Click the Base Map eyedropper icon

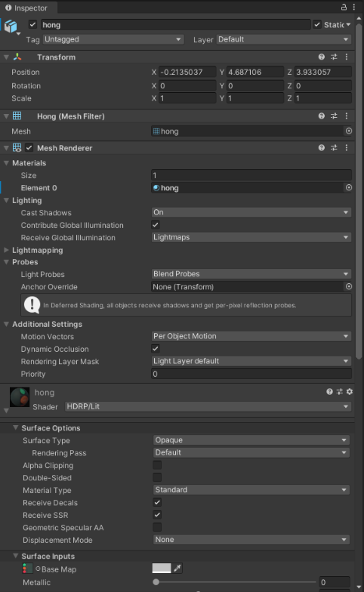pyautogui.click(x=177, y=568)
